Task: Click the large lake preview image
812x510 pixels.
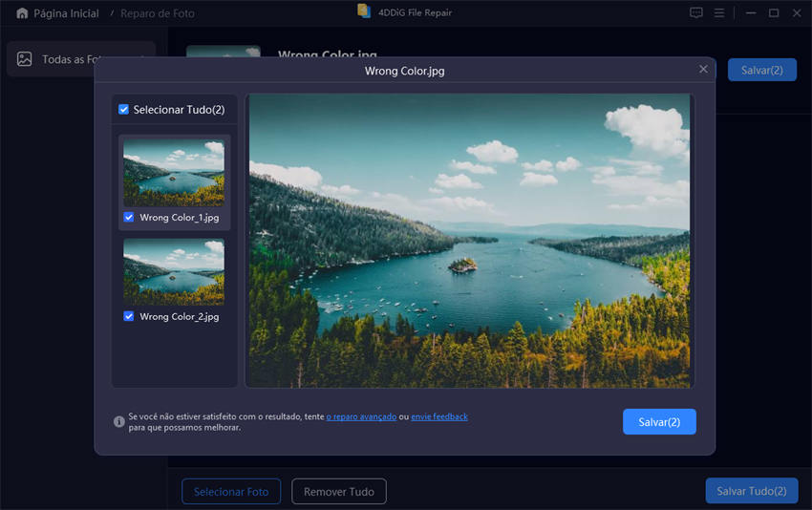Action: tap(470, 241)
